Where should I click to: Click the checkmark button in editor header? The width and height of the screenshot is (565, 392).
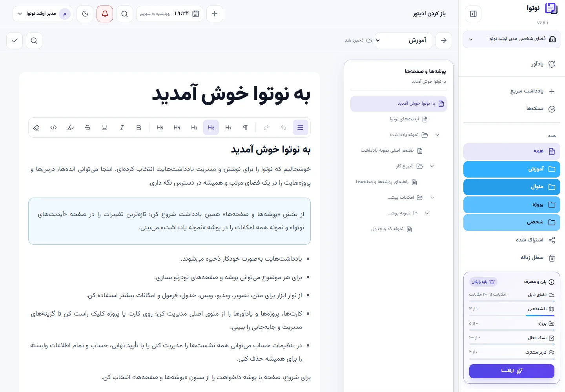(x=15, y=40)
